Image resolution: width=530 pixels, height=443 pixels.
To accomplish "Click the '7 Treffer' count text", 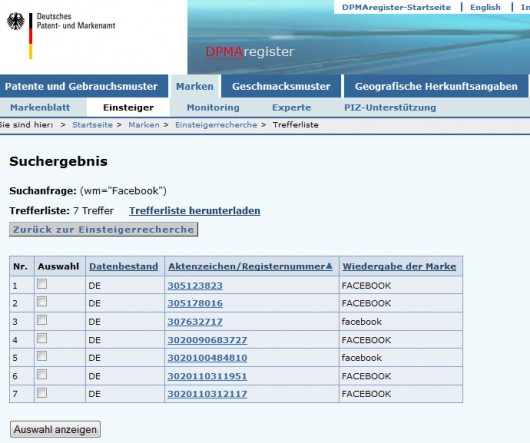I will click(93, 211).
